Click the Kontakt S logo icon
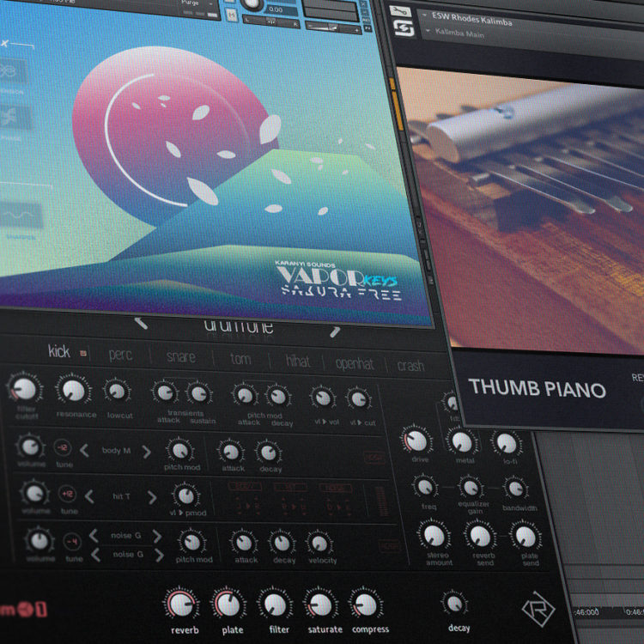The image size is (644, 644). pyautogui.click(x=404, y=28)
